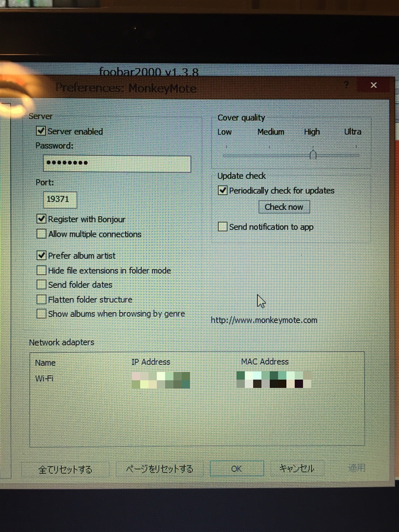Click the ページをリセットする button
The height and width of the screenshot is (532, 399).
pyautogui.click(x=159, y=469)
